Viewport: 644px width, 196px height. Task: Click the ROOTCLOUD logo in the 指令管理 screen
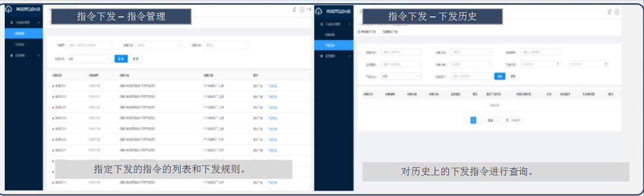23,9
